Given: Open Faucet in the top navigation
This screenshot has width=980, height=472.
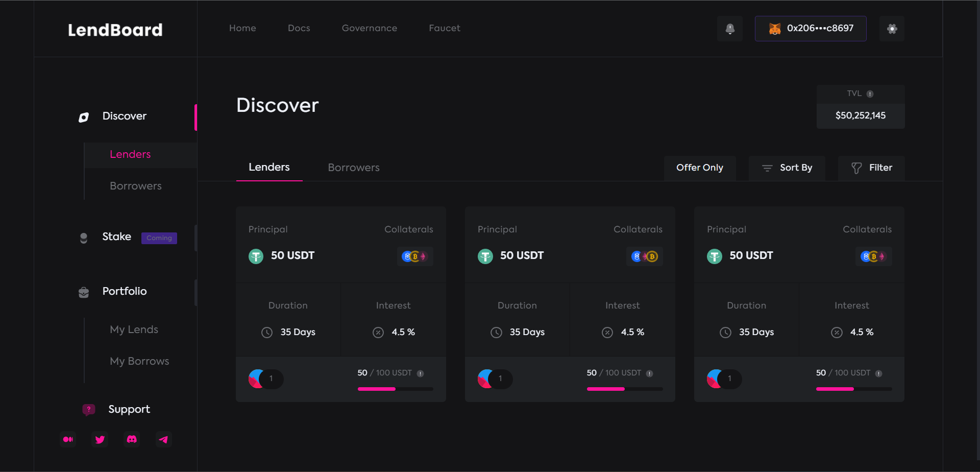Looking at the screenshot, I should coord(445,29).
